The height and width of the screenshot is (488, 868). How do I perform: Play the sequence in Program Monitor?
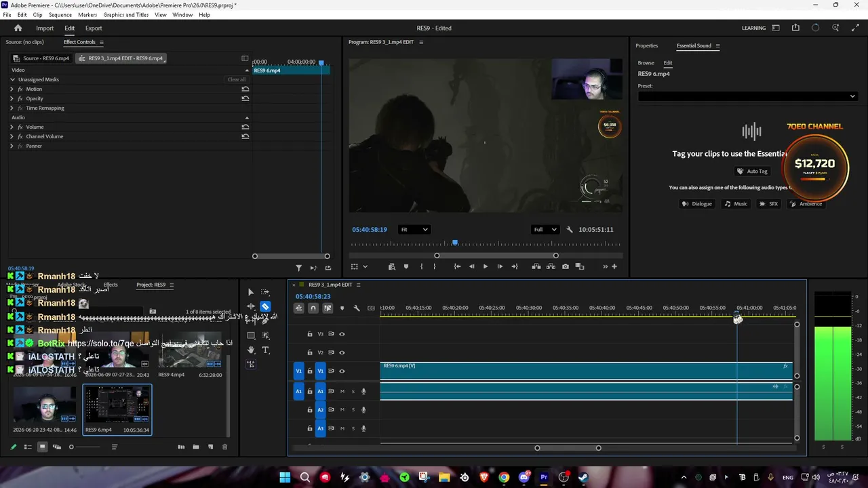[486, 266]
